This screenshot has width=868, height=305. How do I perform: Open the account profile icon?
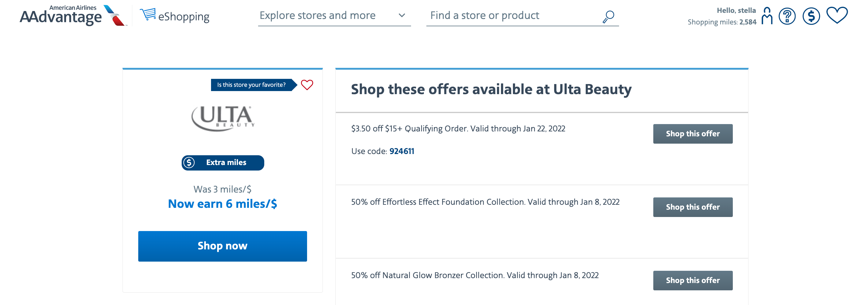[767, 16]
